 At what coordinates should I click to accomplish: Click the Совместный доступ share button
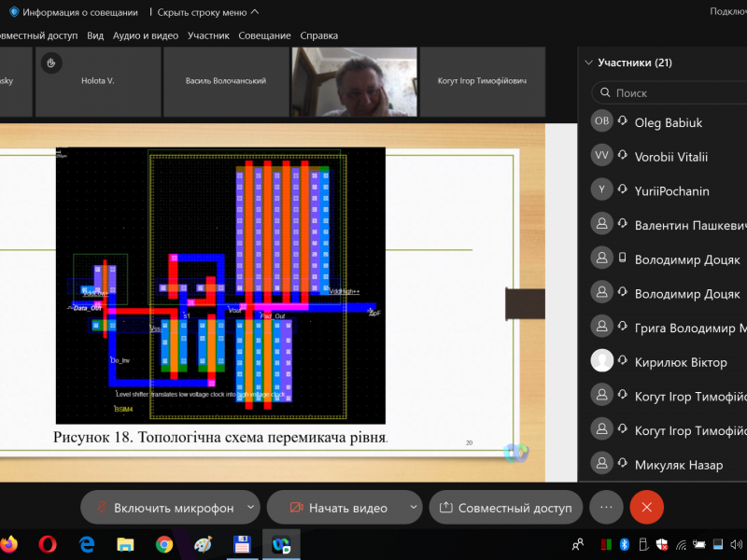coord(506,508)
